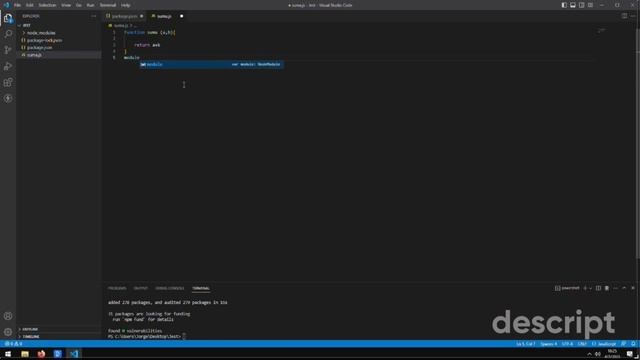Click the editor minimap
Screen dimensions: 640x360
pos(602,30)
